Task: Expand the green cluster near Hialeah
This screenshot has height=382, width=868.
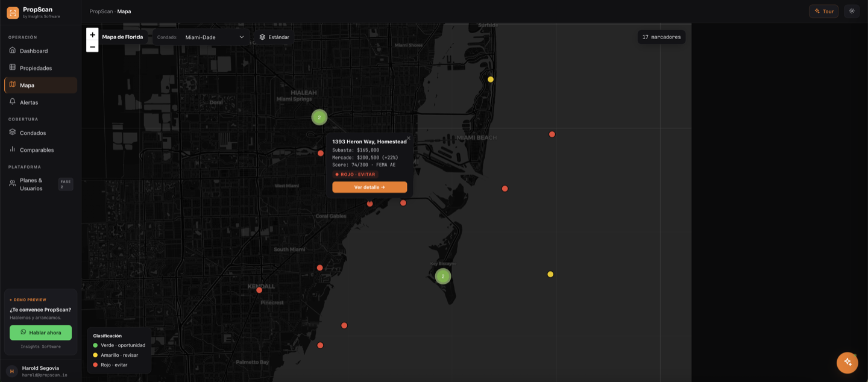Action: coord(319,117)
